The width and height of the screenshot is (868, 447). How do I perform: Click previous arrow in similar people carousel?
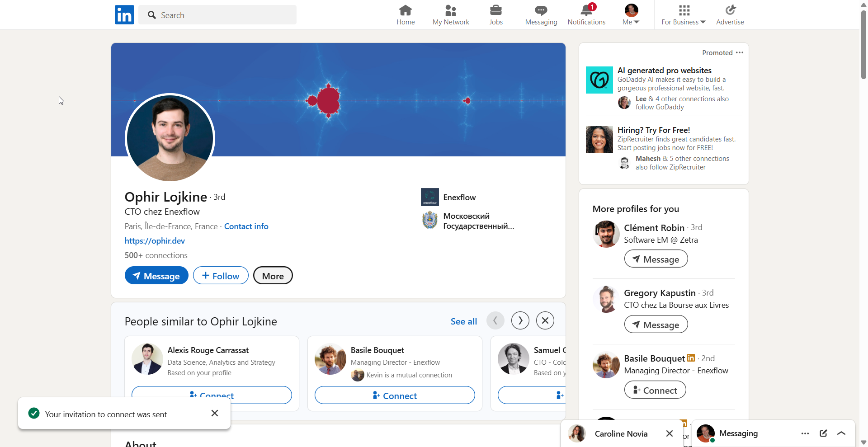tap(495, 320)
